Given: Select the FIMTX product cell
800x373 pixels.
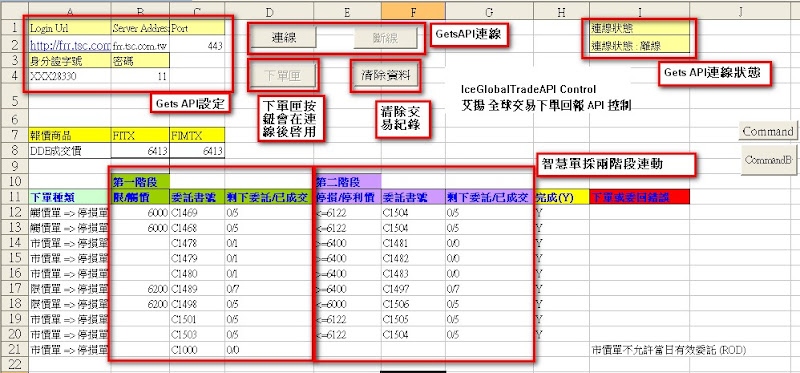Looking at the screenshot, I should 197,136.
